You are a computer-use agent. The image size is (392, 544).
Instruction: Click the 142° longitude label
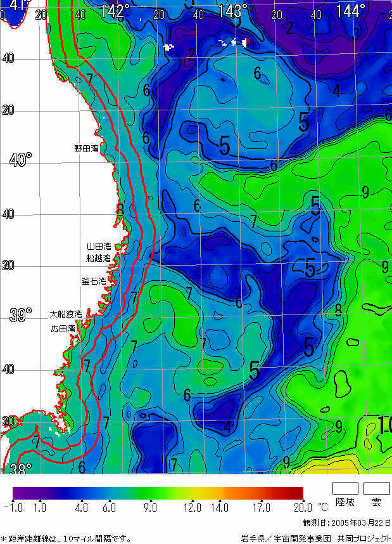[x=115, y=11]
